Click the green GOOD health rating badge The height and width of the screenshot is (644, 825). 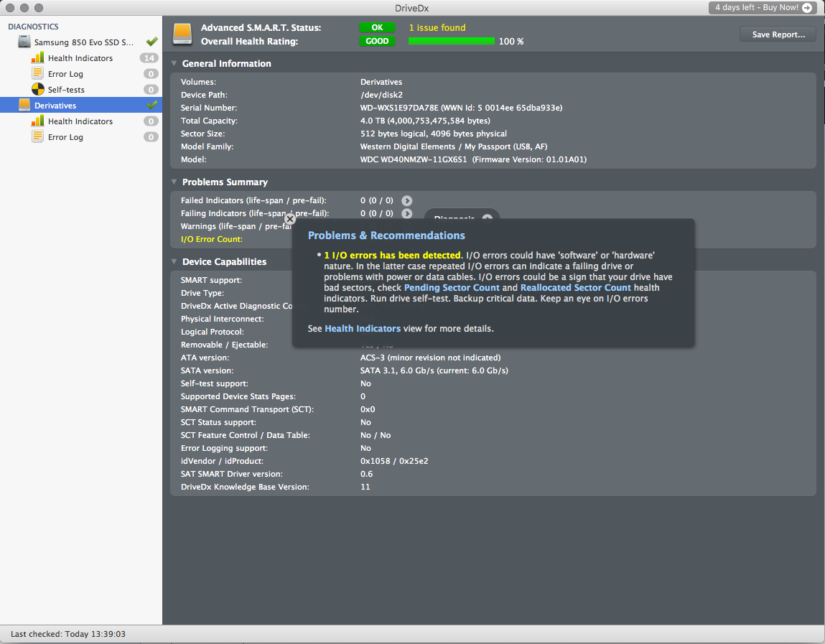[377, 41]
